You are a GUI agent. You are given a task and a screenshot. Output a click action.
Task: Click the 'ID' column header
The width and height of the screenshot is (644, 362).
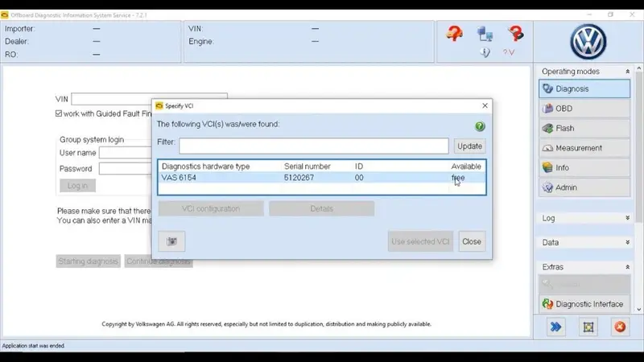pyautogui.click(x=359, y=167)
